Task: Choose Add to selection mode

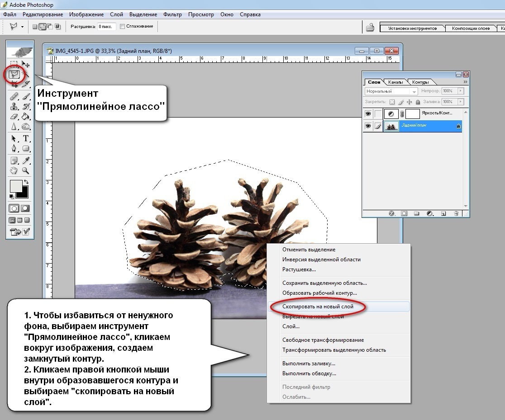Action: (x=42, y=27)
